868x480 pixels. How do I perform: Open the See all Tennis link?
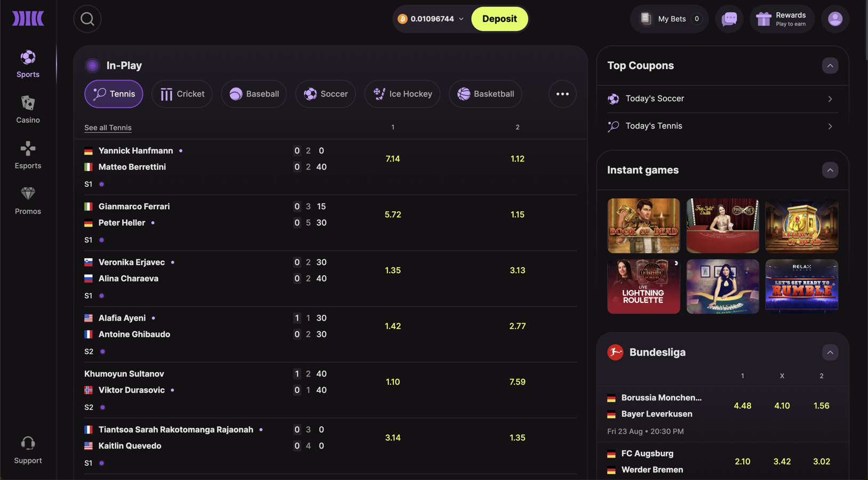[108, 127]
